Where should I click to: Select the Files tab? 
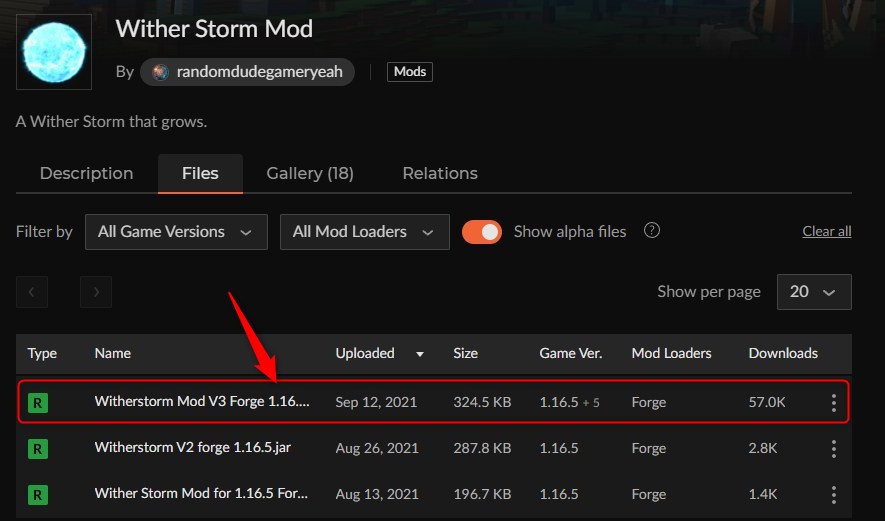click(x=200, y=173)
